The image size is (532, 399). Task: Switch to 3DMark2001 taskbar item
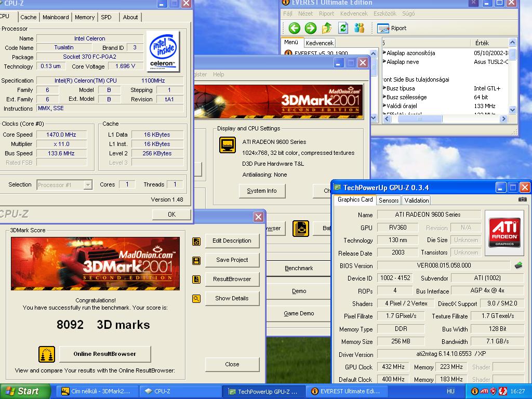[97, 391]
